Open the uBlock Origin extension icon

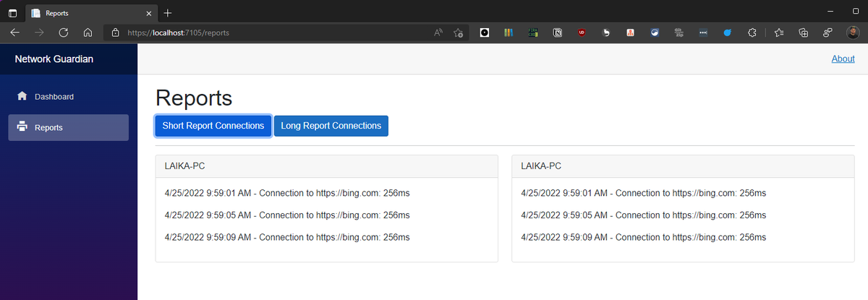582,33
